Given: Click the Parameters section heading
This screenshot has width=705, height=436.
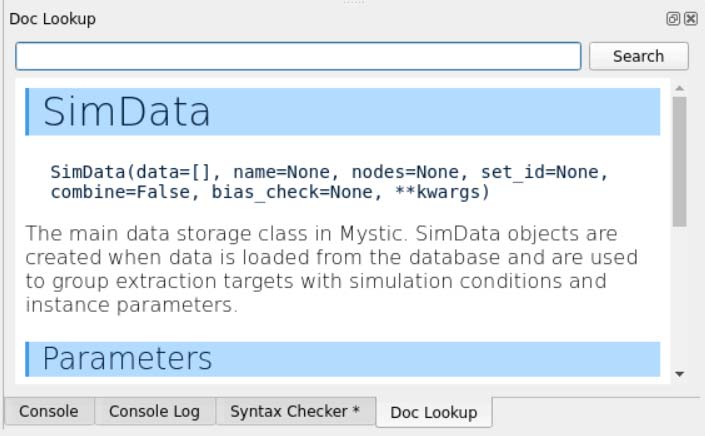Looking at the screenshot, I should pos(127,358).
